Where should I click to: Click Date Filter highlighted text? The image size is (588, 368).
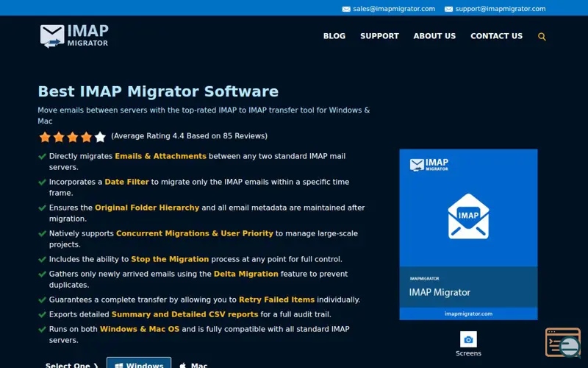[126, 182]
